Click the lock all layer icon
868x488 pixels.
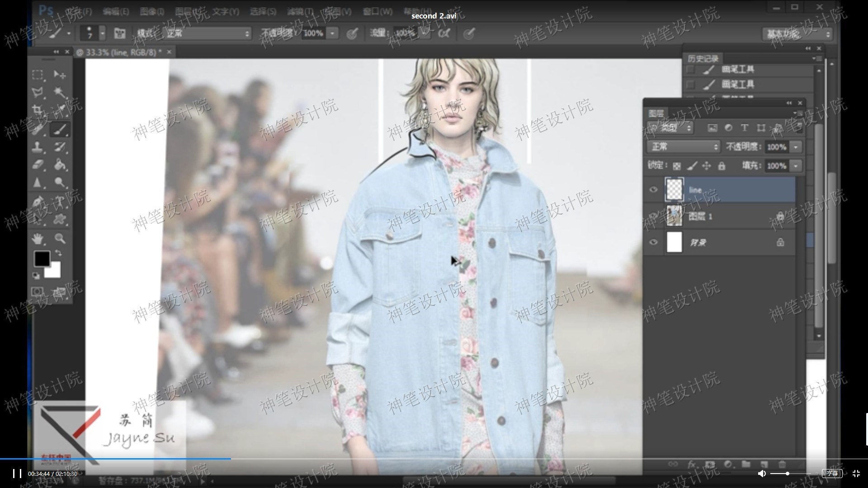coord(722,166)
